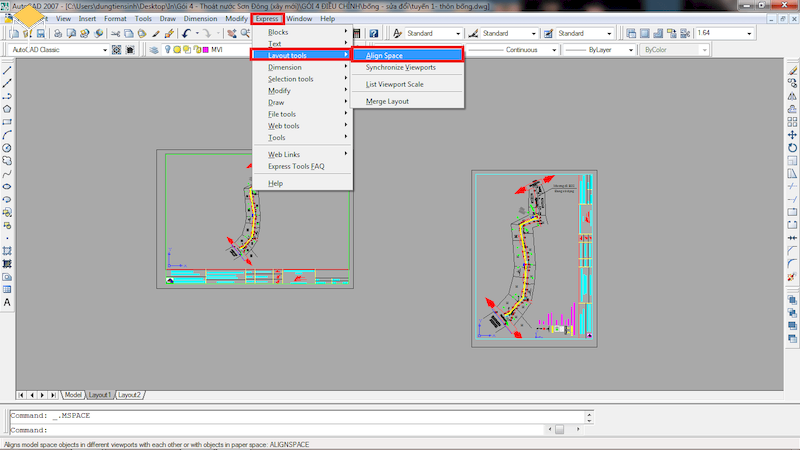
Task: Choose Align Space from submenu
Action: pyautogui.click(x=408, y=55)
